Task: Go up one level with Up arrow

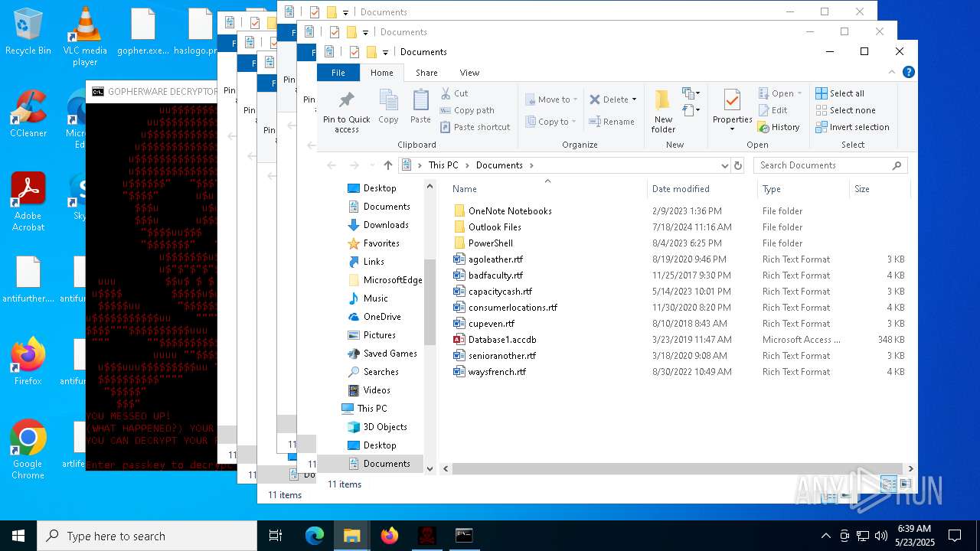Action: tap(388, 165)
